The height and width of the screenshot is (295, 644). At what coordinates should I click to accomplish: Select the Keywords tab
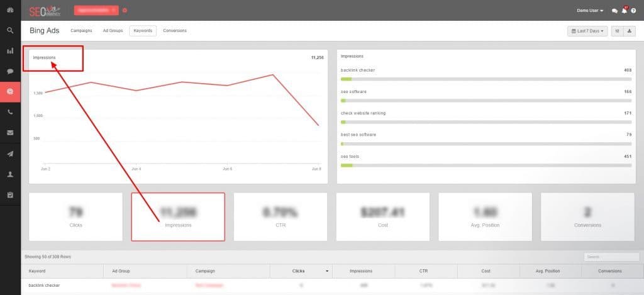143,31
